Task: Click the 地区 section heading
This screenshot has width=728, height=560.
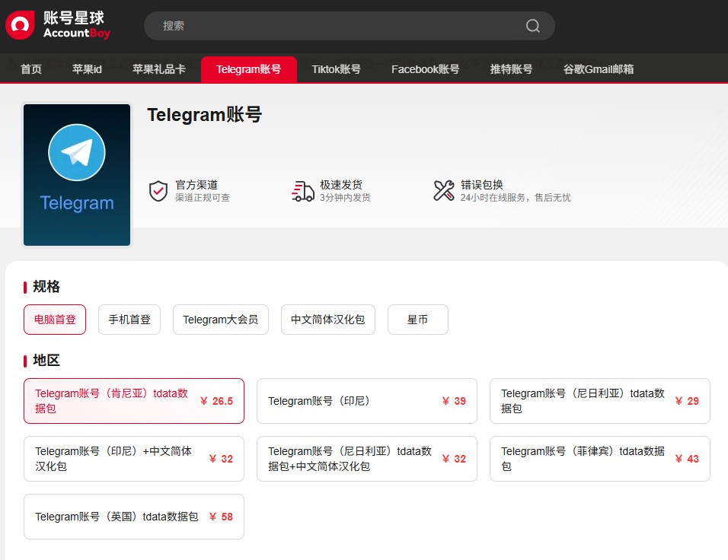Action: [46, 361]
